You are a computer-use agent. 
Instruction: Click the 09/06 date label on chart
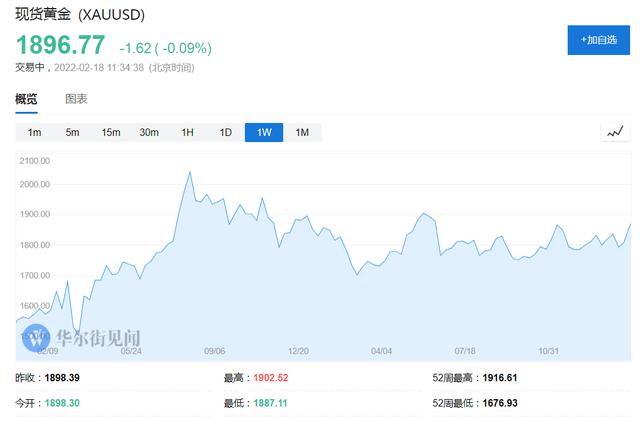214,351
